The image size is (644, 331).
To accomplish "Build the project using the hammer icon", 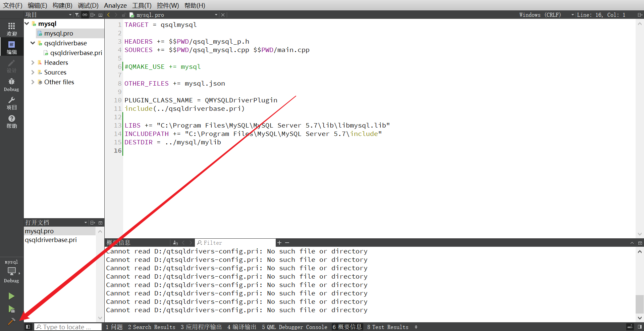I will [11, 321].
